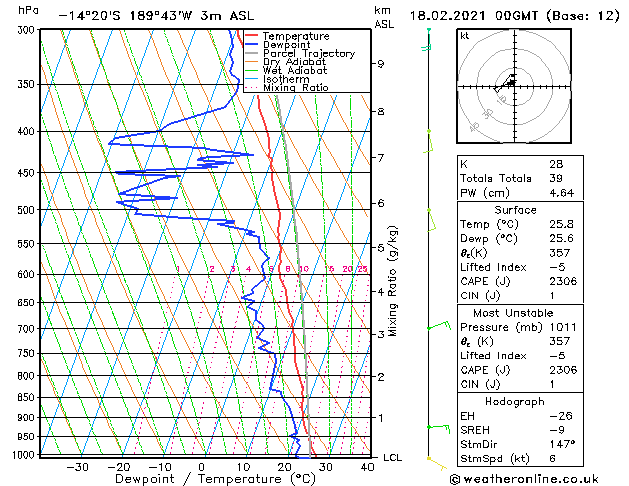
Task: Click the orange Dry Adiabat legend line
Action: click(251, 62)
